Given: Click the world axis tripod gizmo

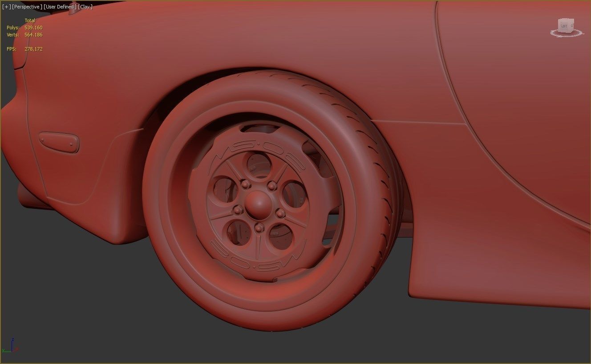Looking at the screenshot, I should 12,345.
